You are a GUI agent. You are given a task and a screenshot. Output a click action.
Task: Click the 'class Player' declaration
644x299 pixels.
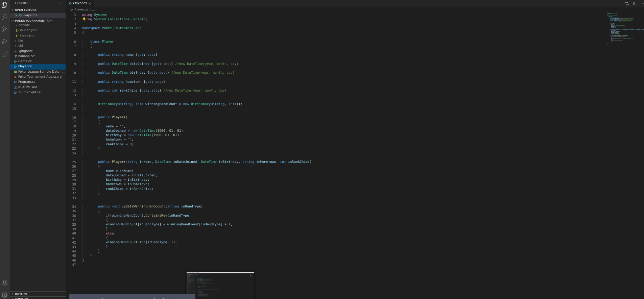coord(102,42)
